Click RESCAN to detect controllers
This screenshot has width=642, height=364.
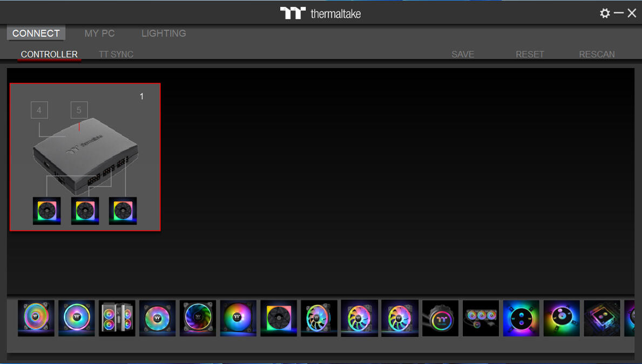pyautogui.click(x=597, y=54)
